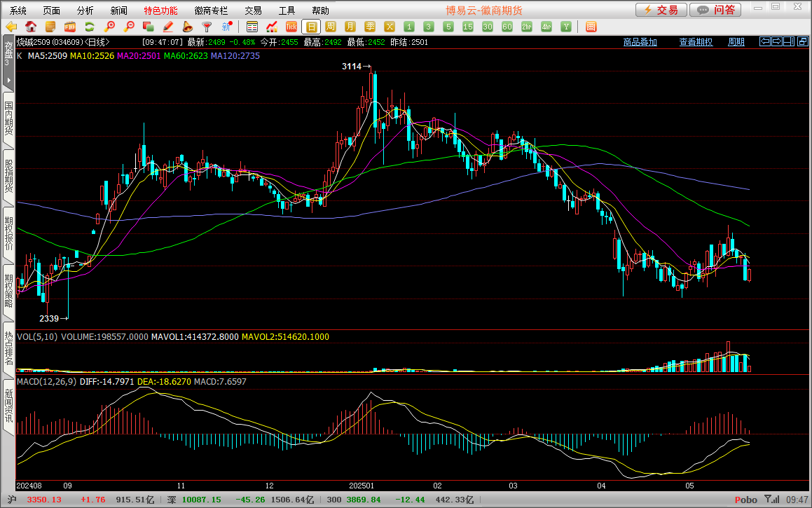This screenshot has height=508, width=812.
Task: Select the 国内期货 side tab
Action: pyautogui.click(x=8, y=118)
